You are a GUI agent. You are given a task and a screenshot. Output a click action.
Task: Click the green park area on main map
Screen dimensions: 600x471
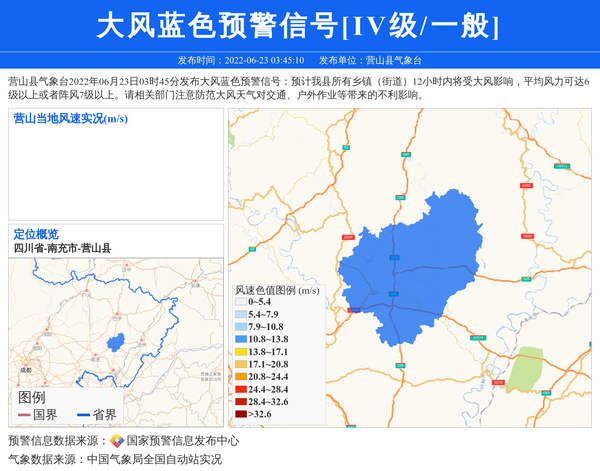click(x=526, y=369)
